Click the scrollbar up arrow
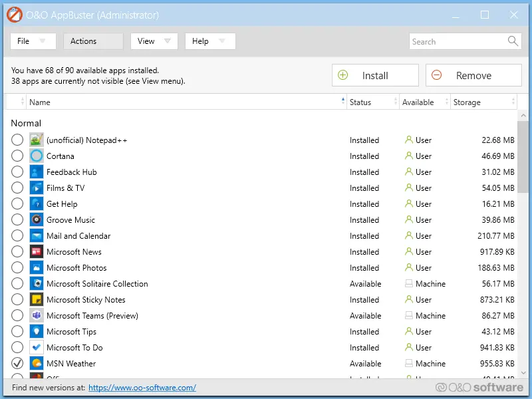 click(x=523, y=115)
